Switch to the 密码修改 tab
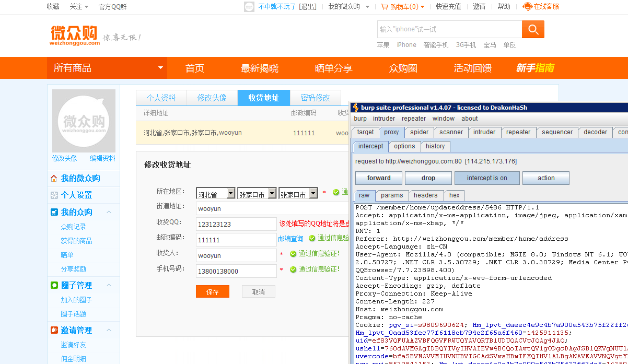Viewport: 628px width, 364px height. coord(316,98)
